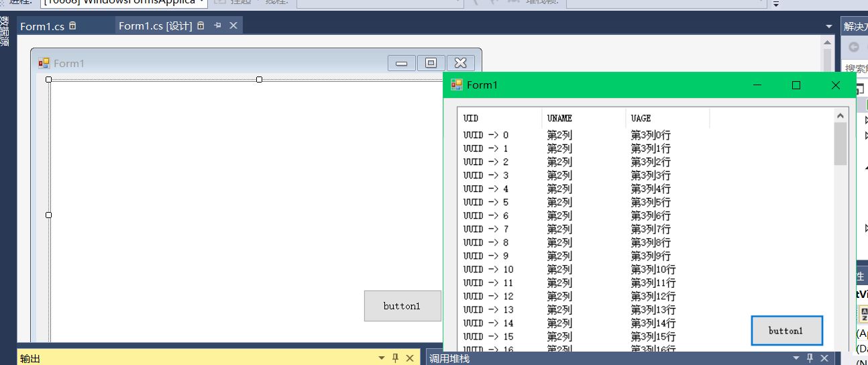Toggle pin on Form1.cs [设计] tab

click(x=217, y=25)
